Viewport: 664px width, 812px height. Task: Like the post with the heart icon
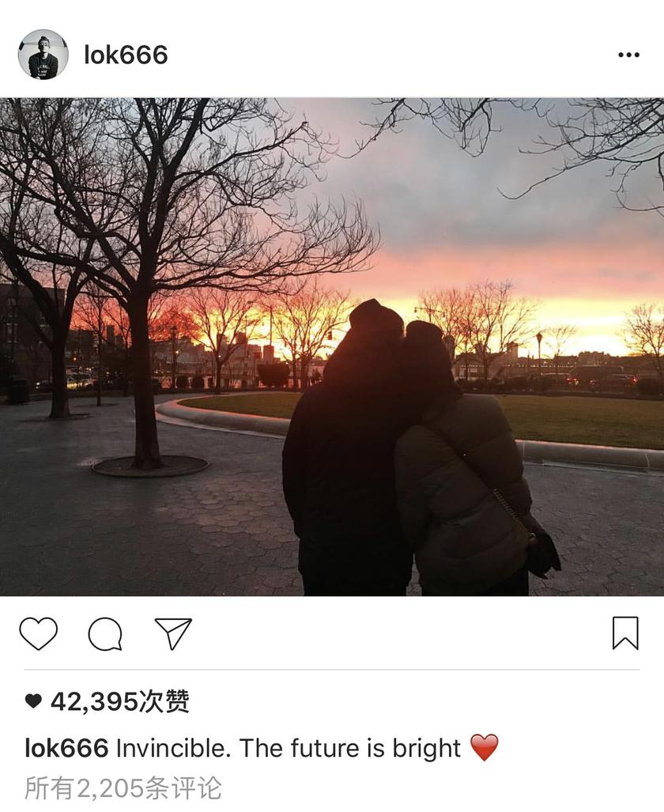click(x=38, y=633)
